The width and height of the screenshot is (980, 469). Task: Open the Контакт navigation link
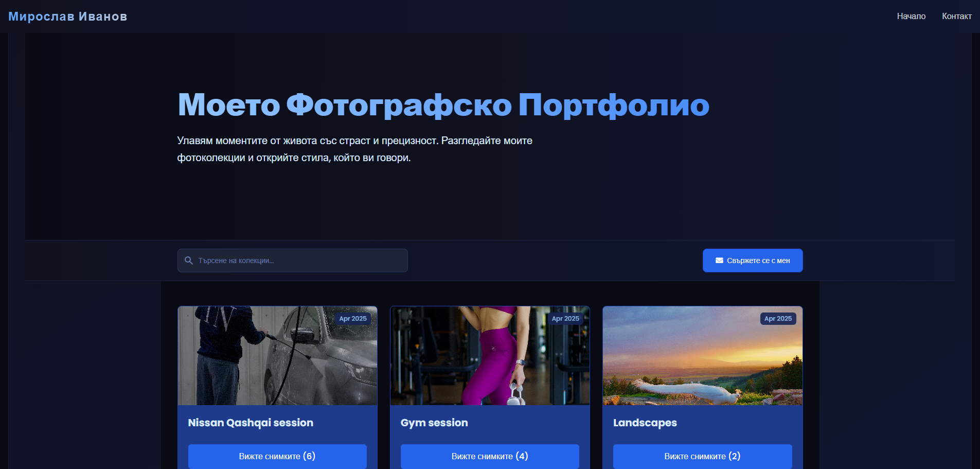pyautogui.click(x=956, y=16)
